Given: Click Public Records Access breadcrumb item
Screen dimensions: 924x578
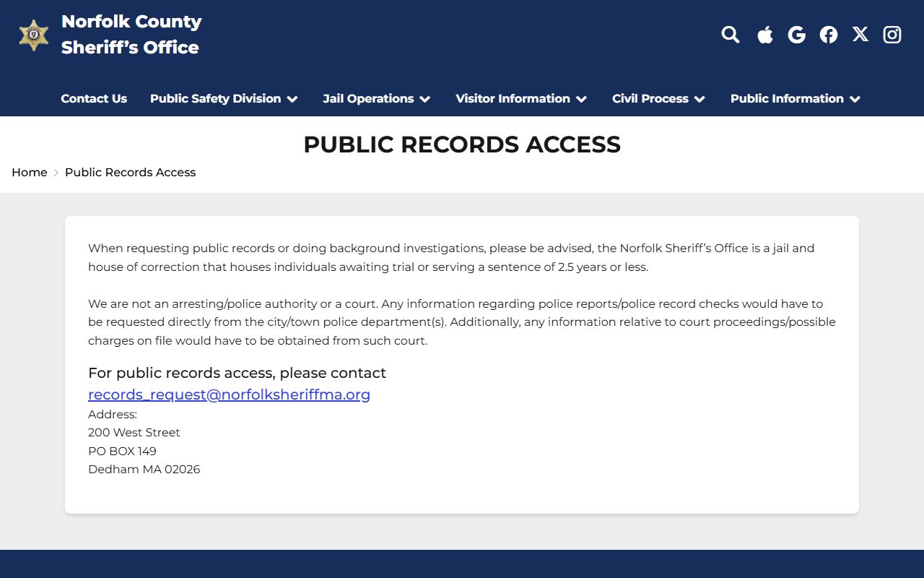Looking at the screenshot, I should [x=130, y=172].
